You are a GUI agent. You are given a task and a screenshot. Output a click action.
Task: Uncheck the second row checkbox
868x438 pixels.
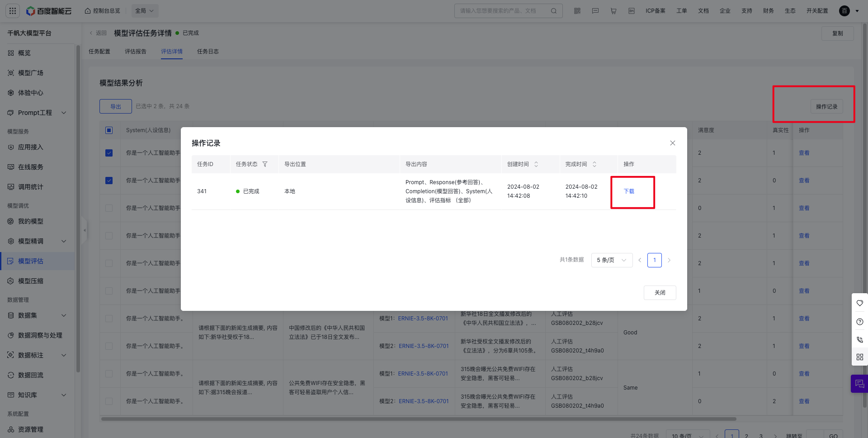[109, 181]
